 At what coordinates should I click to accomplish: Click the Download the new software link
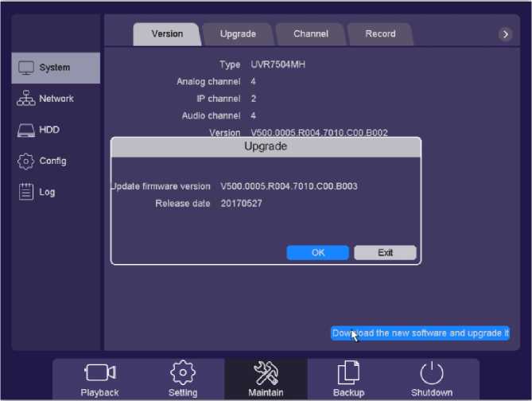tap(420, 333)
